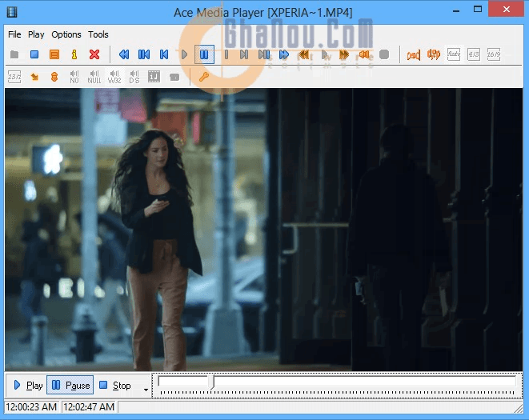Viewport: 529px width, 420px height.
Task: Click the orange OSD icon
Action: tap(414, 55)
